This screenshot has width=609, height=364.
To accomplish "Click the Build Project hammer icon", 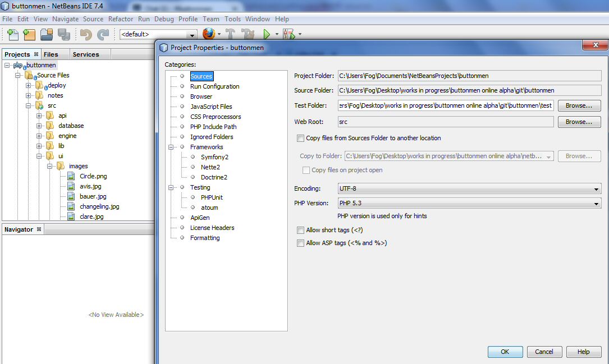I will click(x=230, y=34).
